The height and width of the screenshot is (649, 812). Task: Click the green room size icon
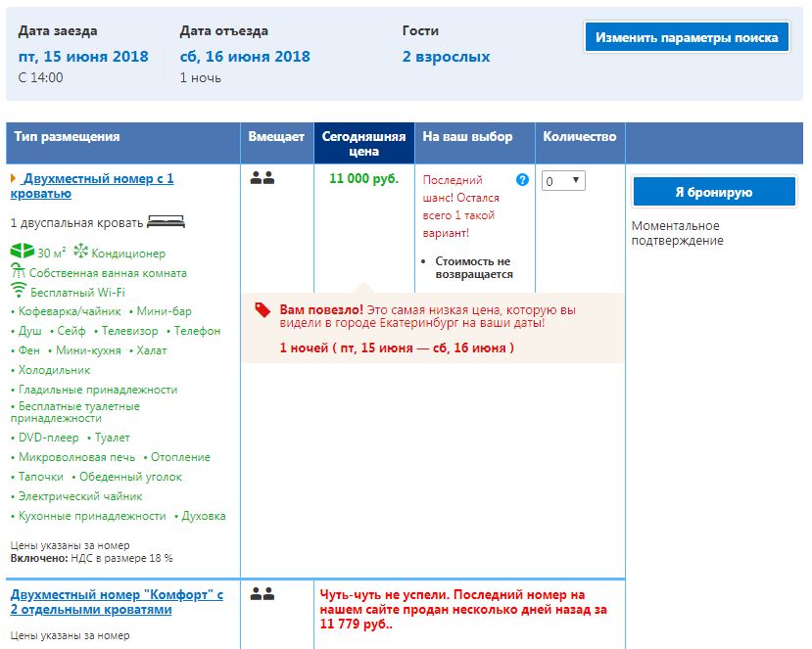[22, 253]
